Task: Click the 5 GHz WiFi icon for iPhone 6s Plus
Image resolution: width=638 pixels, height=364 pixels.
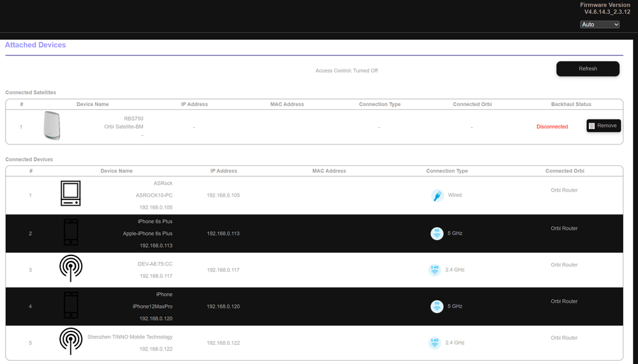Action: coord(437,234)
